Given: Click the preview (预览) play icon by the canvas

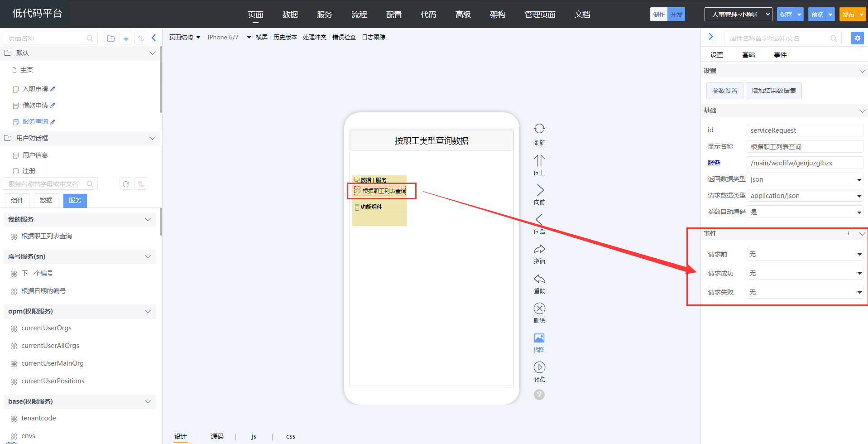Looking at the screenshot, I should click(539, 367).
